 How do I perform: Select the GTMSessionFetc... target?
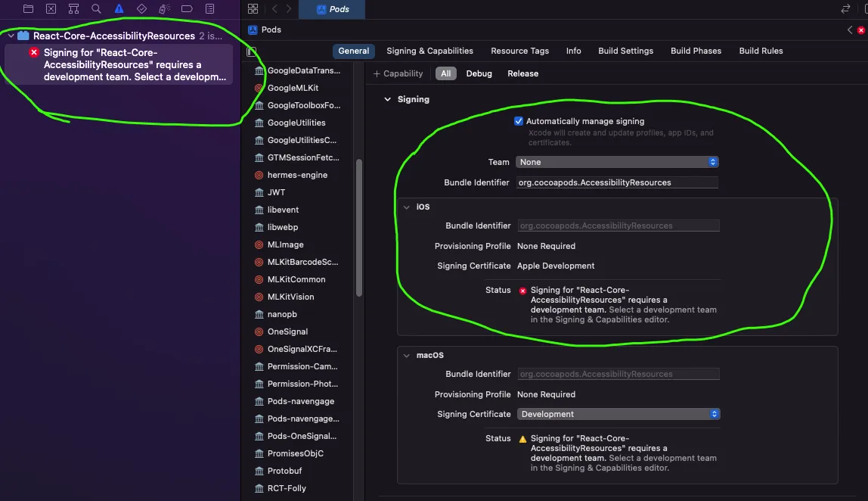pyautogui.click(x=302, y=158)
